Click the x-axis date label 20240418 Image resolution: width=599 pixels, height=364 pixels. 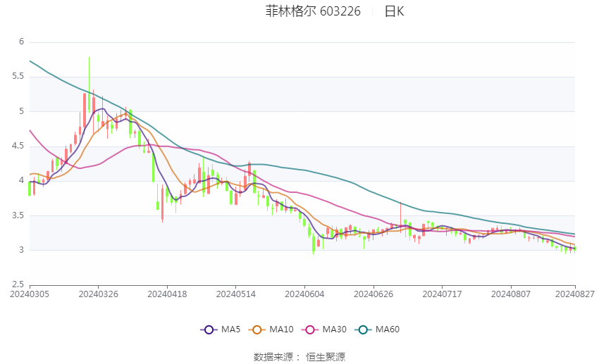click(167, 294)
